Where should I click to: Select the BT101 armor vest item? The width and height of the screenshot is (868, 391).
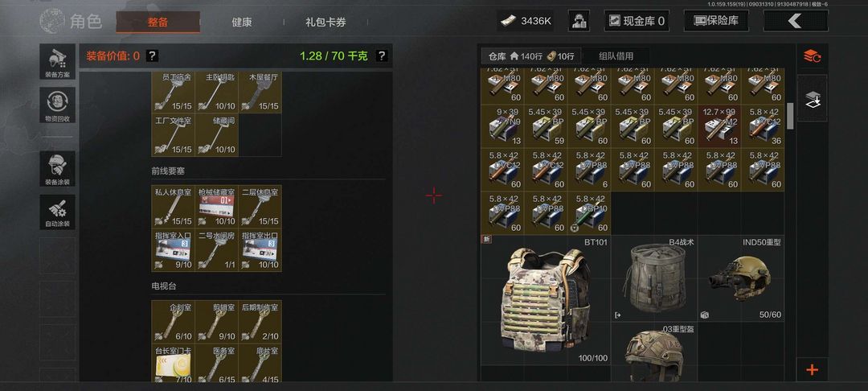546,300
